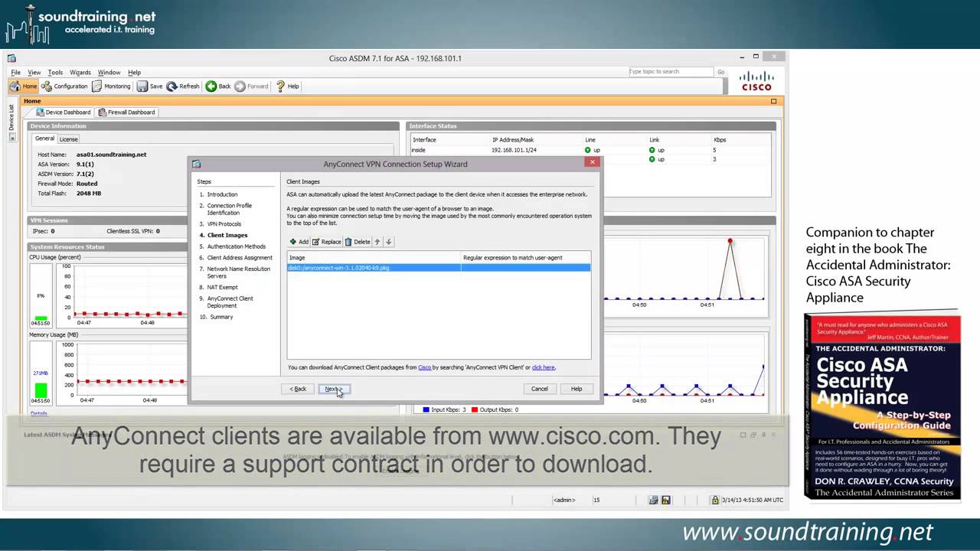Follow the 'click here' link
Image resolution: width=980 pixels, height=551 pixels.
[543, 367]
